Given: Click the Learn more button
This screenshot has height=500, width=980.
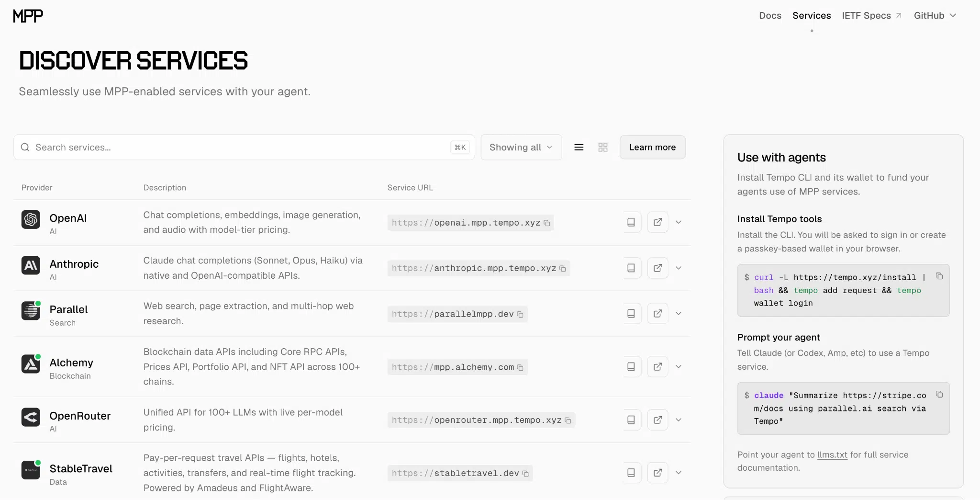Looking at the screenshot, I should point(652,148).
